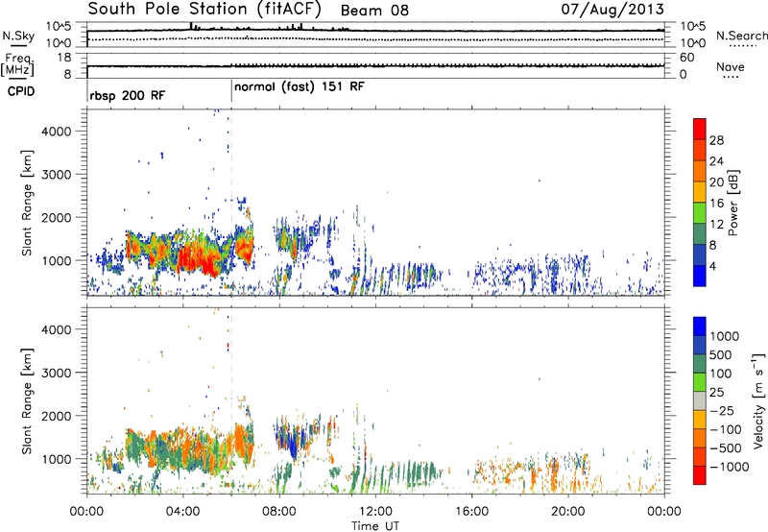Screen dimensions: 768x532
Task: Click the "3000" slant range tick in the velocity panel
Action: 57,373
